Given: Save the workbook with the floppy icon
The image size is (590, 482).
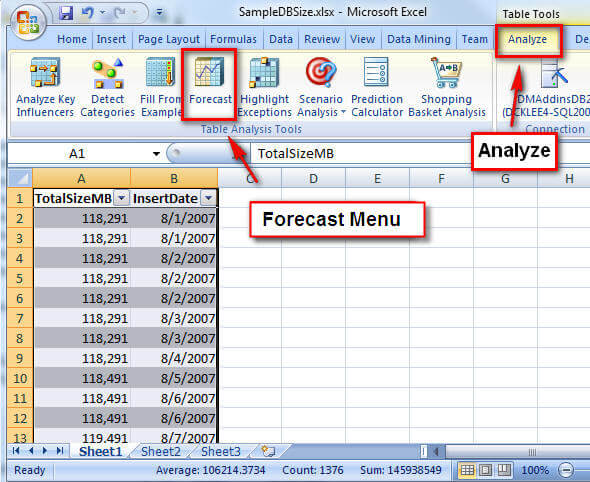Looking at the screenshot, I should point(66,13).
